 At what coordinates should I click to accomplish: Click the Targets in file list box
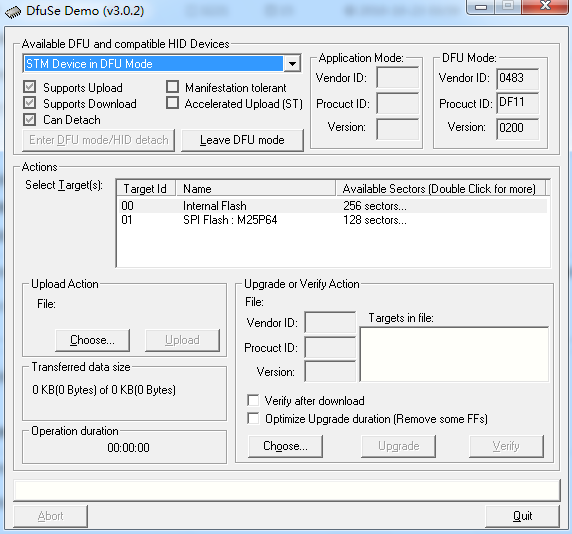coord(454,354)
